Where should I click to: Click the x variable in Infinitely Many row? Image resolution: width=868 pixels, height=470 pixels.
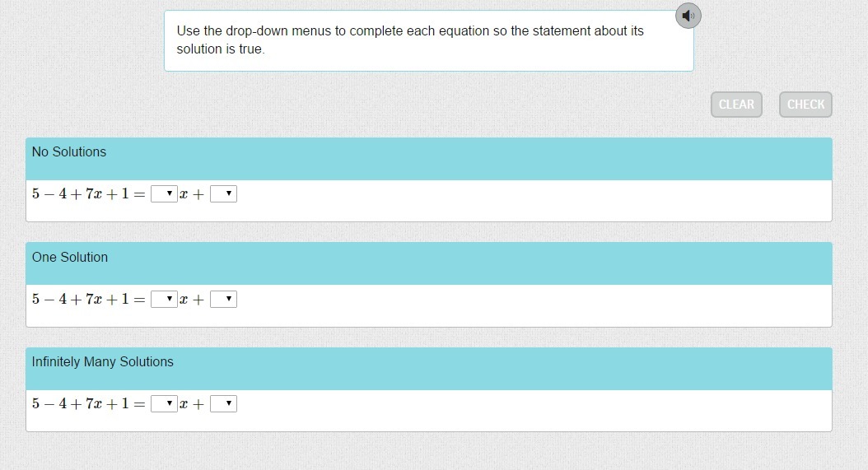[x=184, y=405]
